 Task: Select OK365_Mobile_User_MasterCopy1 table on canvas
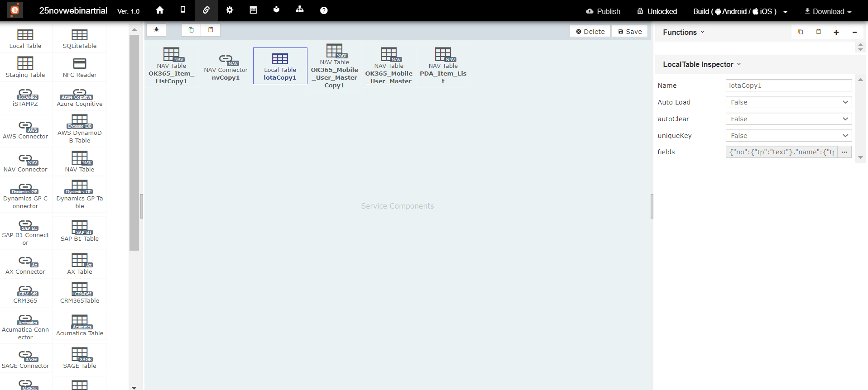[335, 66]
